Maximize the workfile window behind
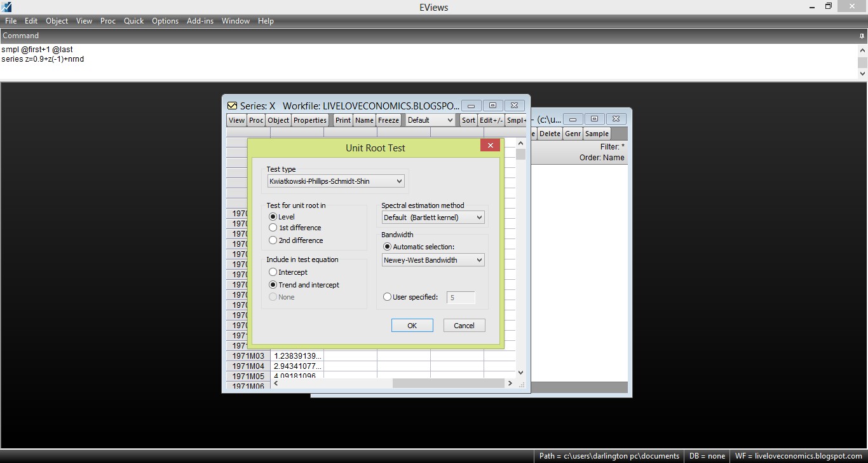 594,119
